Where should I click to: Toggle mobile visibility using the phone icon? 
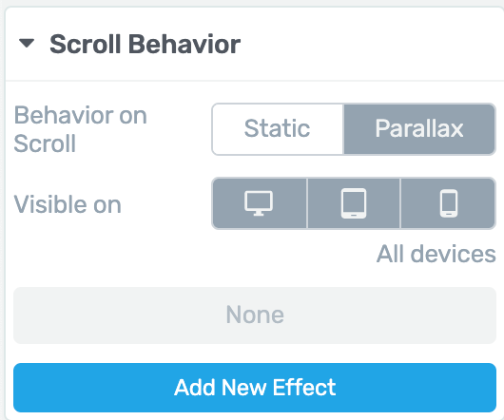click(448, 203)
